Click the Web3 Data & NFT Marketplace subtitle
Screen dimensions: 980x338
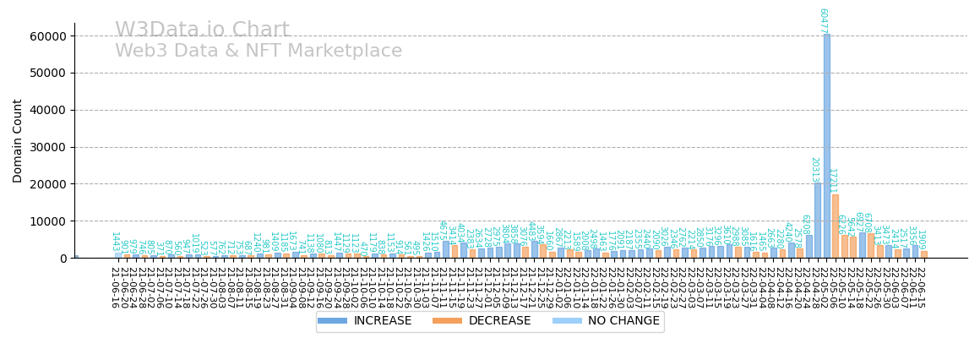click(259, 52)
